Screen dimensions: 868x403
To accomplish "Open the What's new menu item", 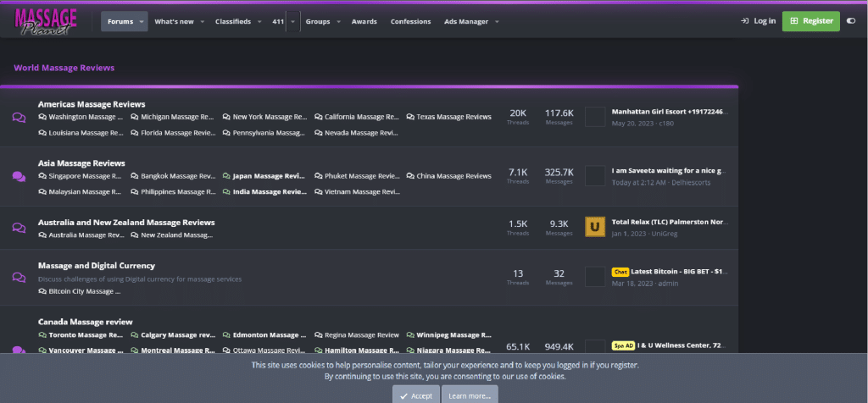I will pos(174,21).
